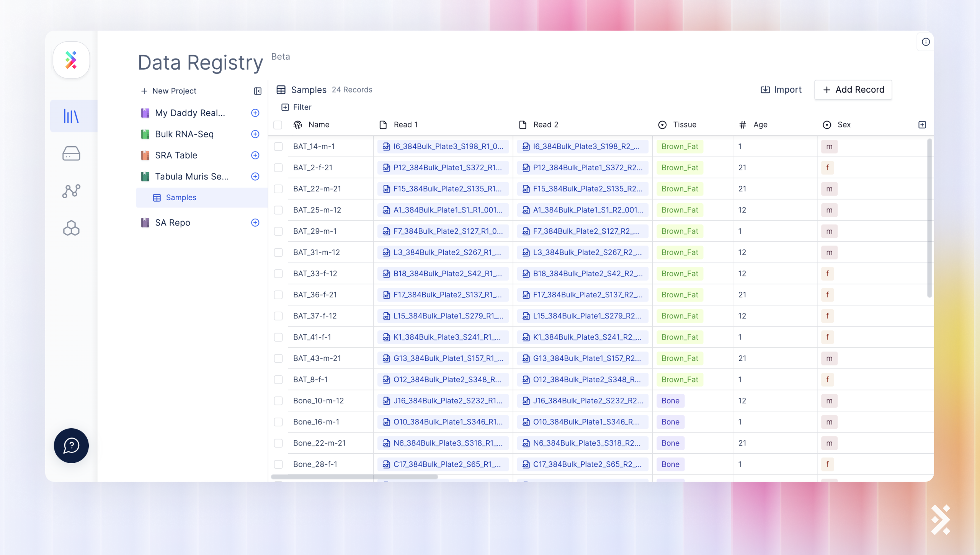Click the help chat bubble icon
The width and height of the screenshot is (980, 555).
point(71,445)
